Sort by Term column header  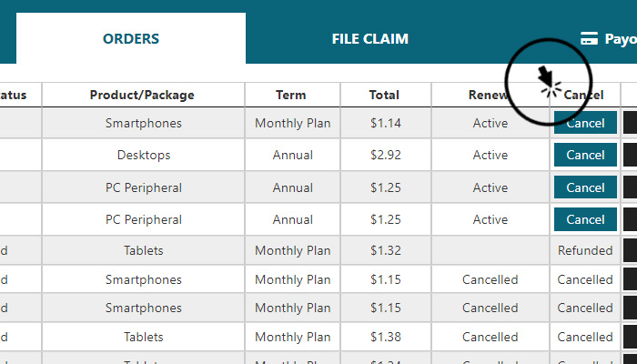(x=290, y=95)
